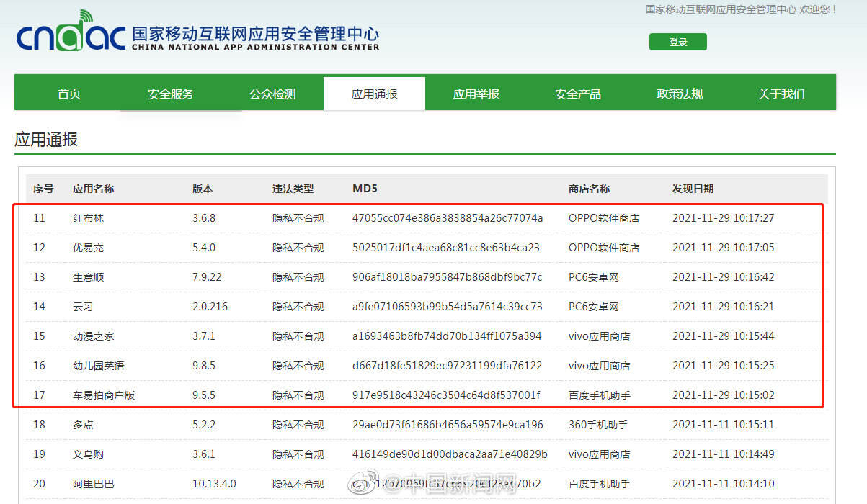This screenshot has width=867, height=504.
Task: Select the app name 生意顺
Action: tap(88, 277)
